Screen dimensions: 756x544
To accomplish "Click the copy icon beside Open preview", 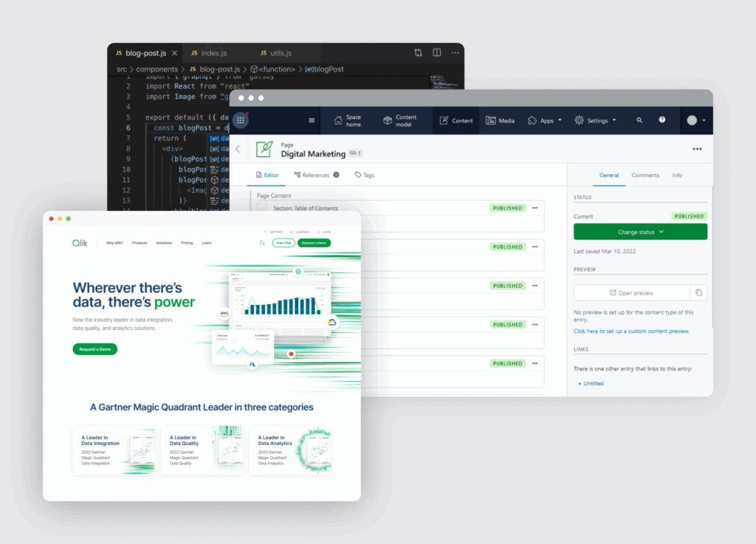I will click(x=699, y=293).
